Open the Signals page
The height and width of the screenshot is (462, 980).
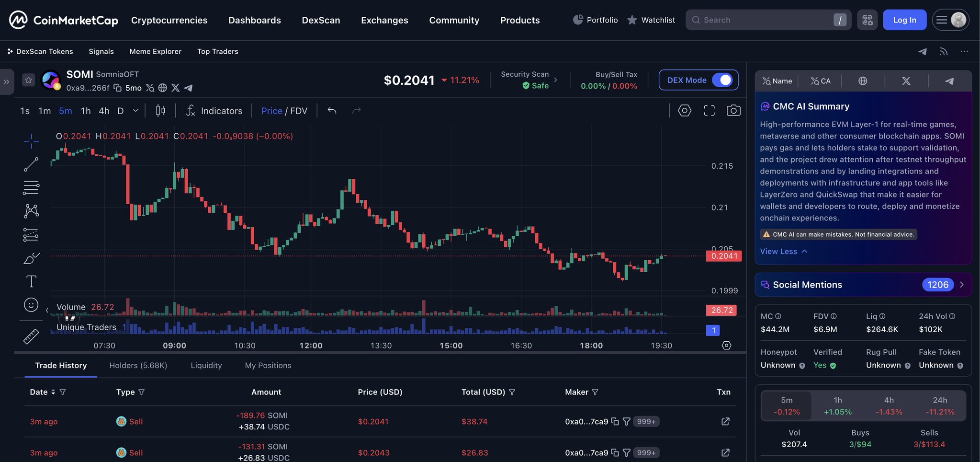pos(101,51)
